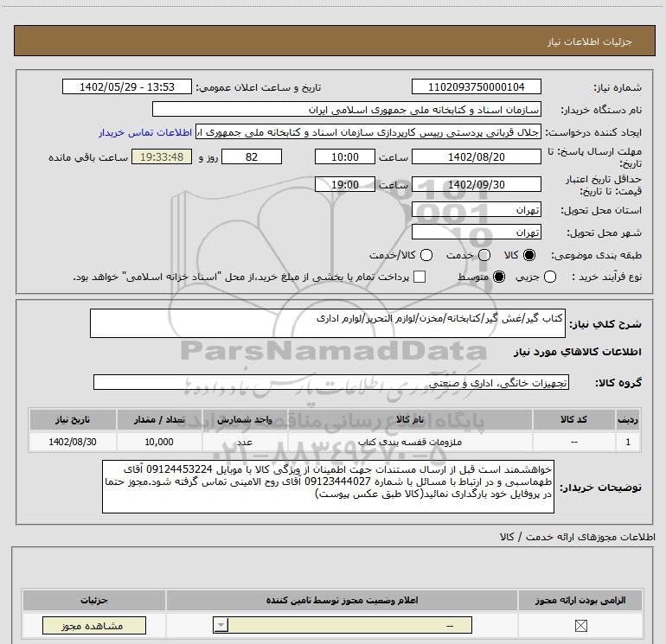This screenshot has width=666, height=644.
Task: Click the remaining days field 82
Action: pyautogui.click(x=252, y=157)
